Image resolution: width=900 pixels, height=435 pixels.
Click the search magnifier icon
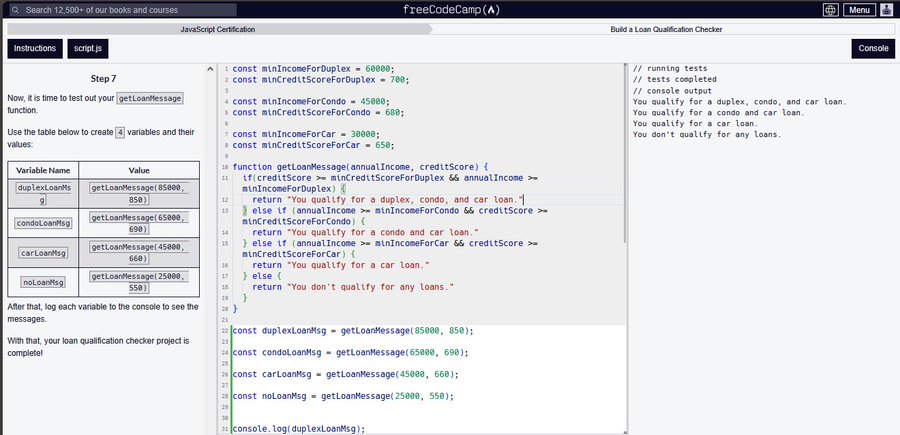click(x=16, y=10)
